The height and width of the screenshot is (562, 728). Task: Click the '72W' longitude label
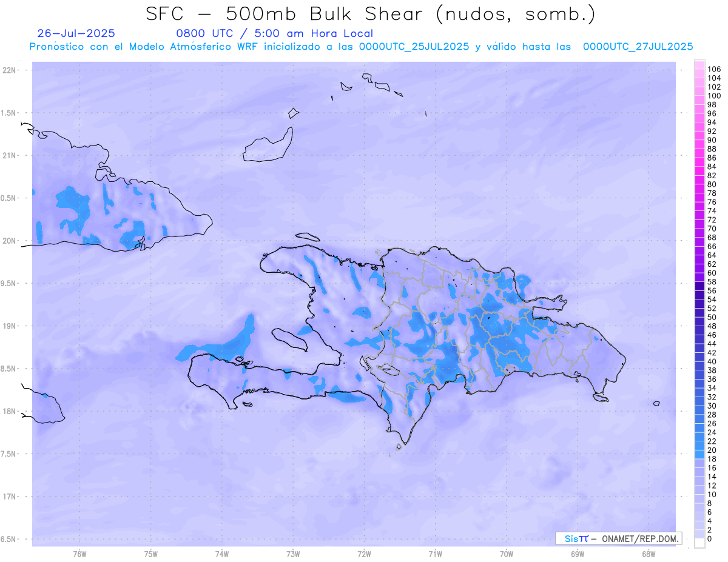click(x=364, y=554)
